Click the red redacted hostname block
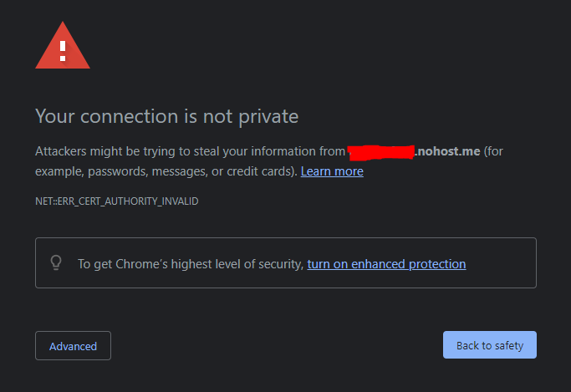Image resolution: width=571 pixels, height=392 pixels. click(381, 152)
